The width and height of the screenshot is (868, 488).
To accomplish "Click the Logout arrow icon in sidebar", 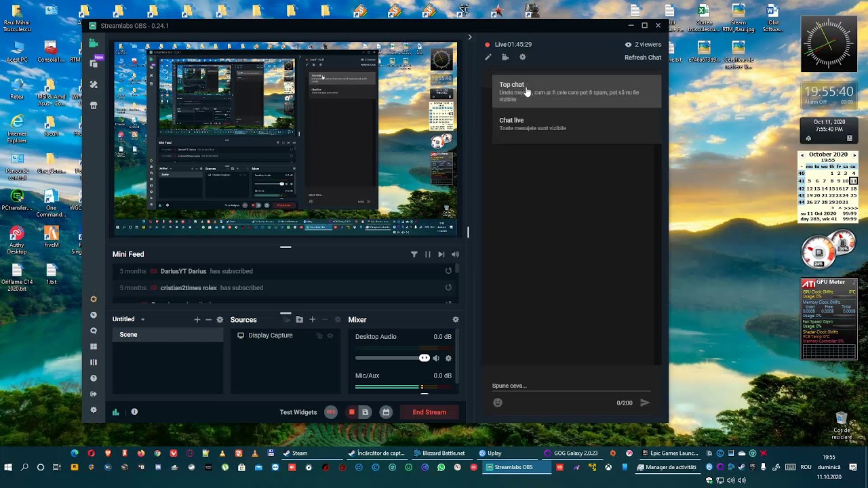I will 94,394.
